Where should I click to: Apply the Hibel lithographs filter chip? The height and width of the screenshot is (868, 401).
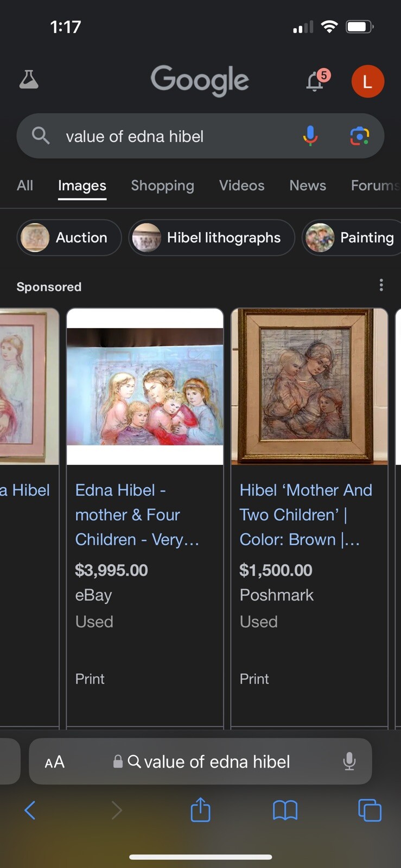point(212,238)
